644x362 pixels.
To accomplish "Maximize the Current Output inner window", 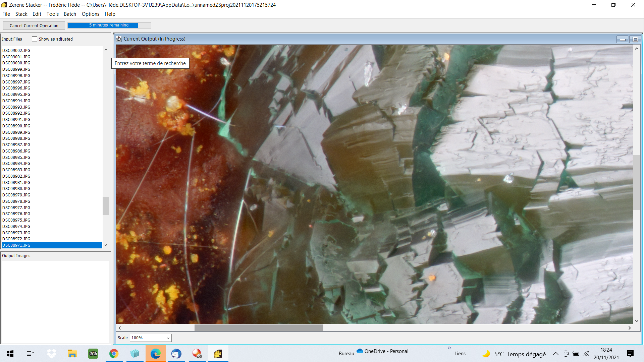I will [x=635, y=39].
